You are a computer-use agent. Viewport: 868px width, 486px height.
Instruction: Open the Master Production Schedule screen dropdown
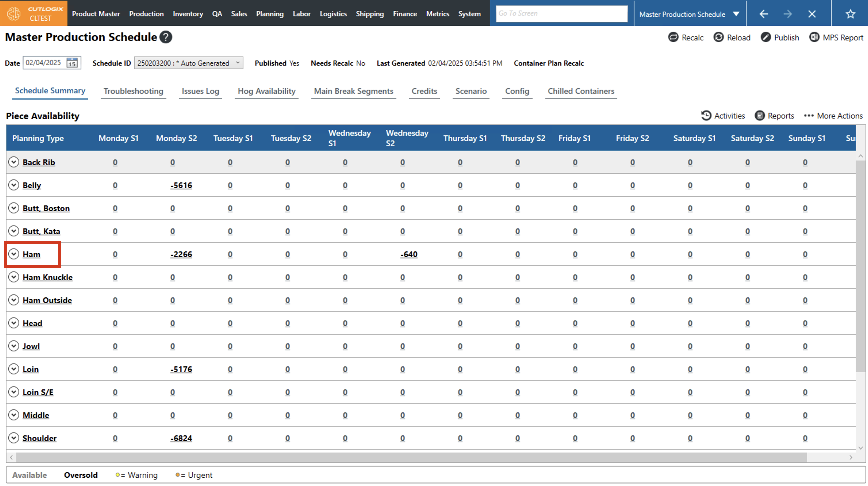click(736, 14)
